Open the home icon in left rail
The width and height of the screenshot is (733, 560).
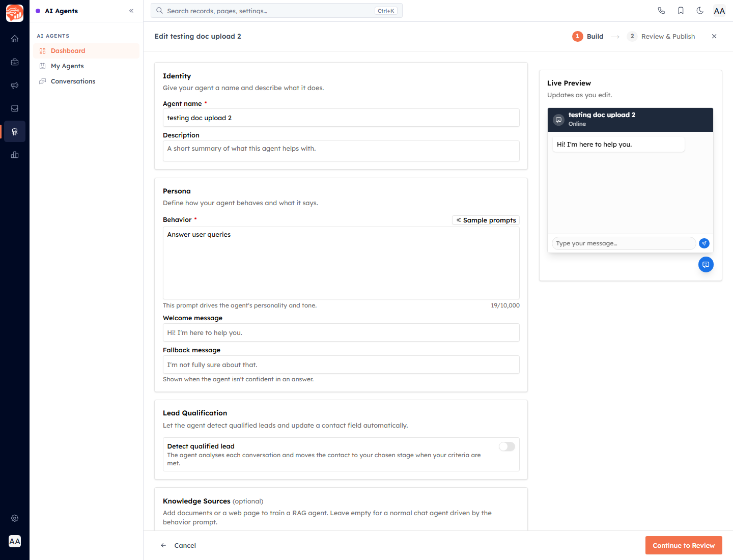[x=15, y=39]
